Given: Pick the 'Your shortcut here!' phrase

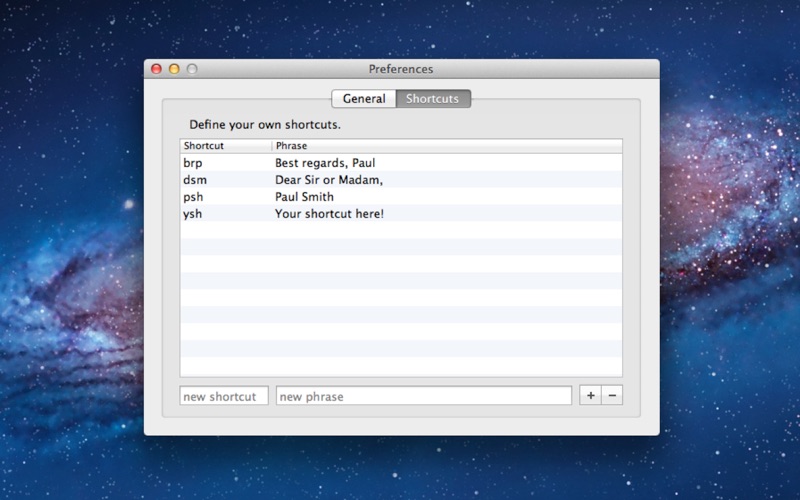Looking at the screenshot, I should click(329, 214).
